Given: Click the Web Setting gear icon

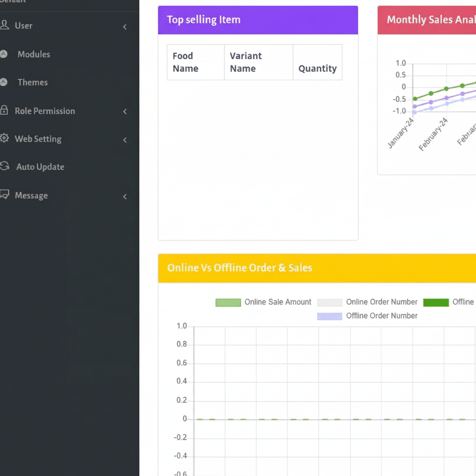Looking at the screenshot, I should click(x=4, y=138).
